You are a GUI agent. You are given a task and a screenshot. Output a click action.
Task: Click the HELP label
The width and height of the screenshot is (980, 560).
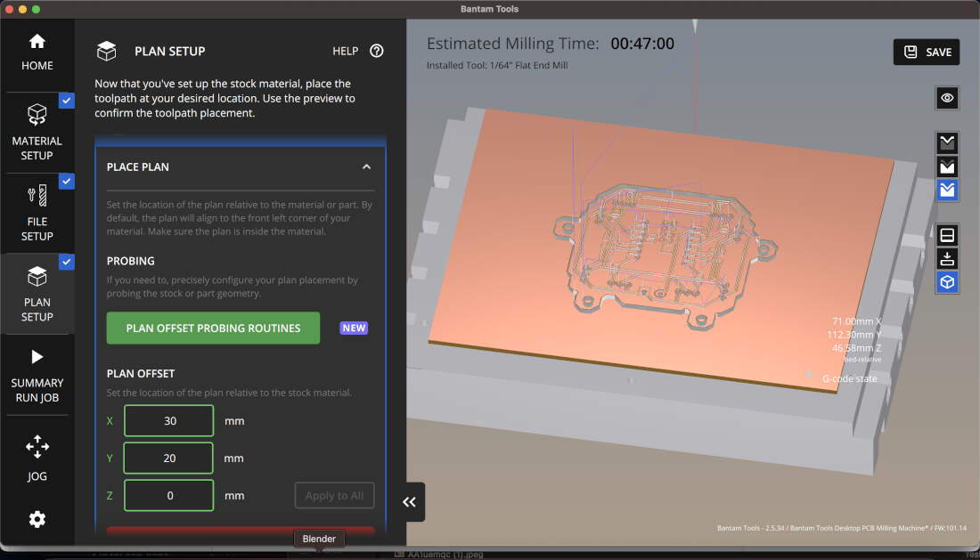[x=345, y=52]
